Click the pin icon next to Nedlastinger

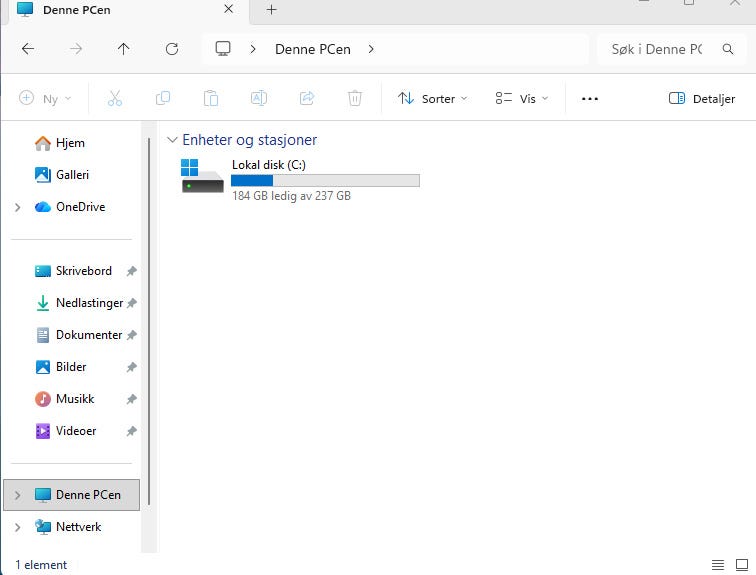tap(132, 303)
